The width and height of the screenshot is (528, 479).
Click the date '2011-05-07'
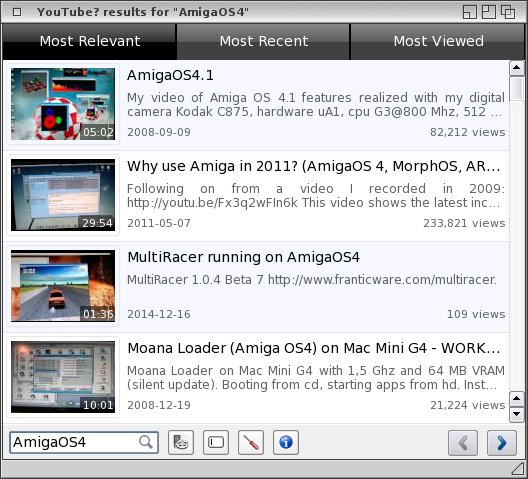(159, 223)
